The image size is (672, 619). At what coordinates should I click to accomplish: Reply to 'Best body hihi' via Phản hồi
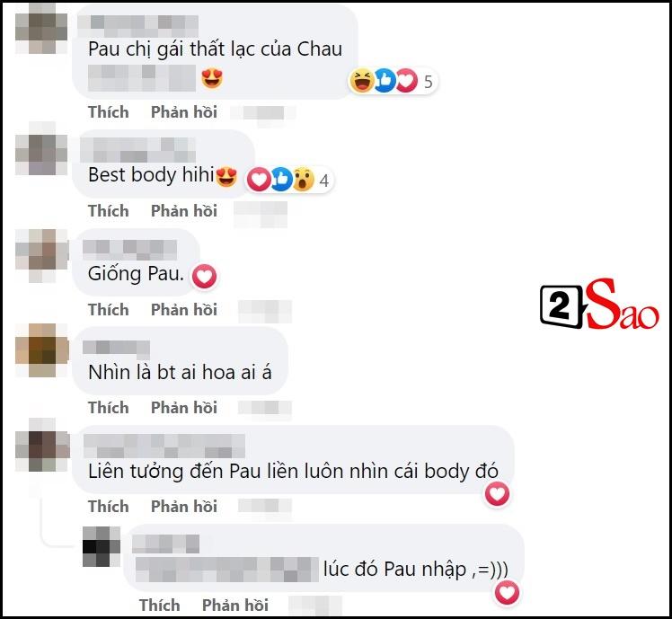tap(184, 211)
